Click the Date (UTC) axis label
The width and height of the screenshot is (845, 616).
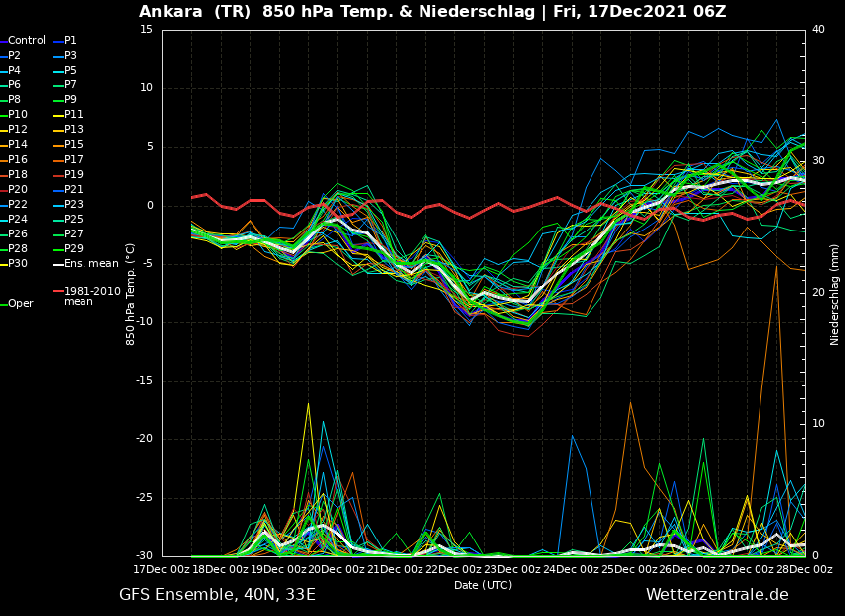pyautogui.click(x=483, y=585)
